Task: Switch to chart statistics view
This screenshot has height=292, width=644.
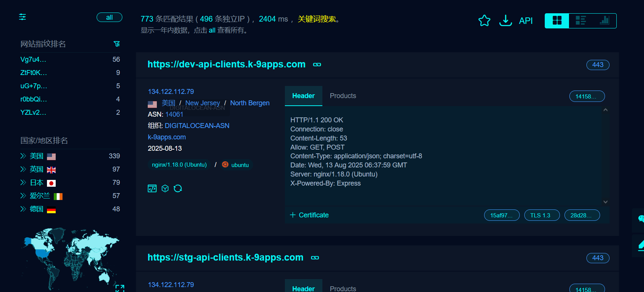Action: point(604,20)
